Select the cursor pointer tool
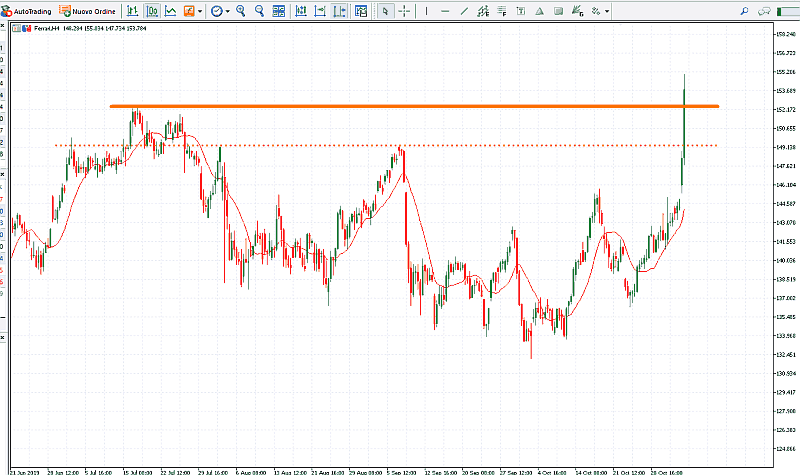Screen dimensions: 800x475 (387, 11)
